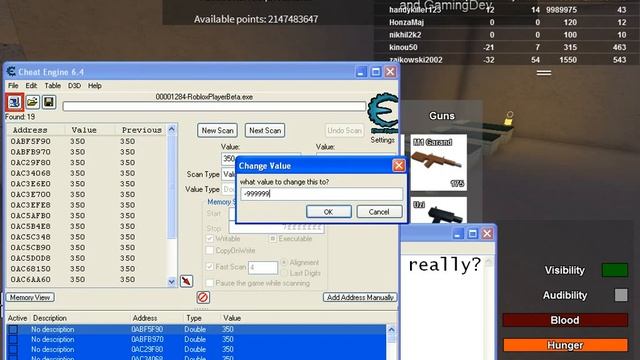Close the Change Value dialog
The height and width of the screenshot is (360, 640).
(398, 166)
